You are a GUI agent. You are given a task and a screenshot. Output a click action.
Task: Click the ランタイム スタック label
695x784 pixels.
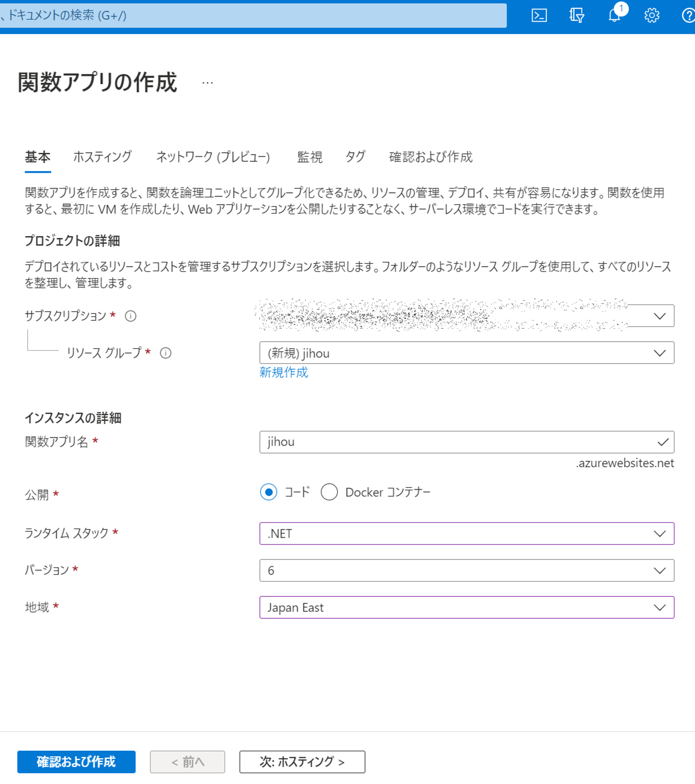pyautogui.click(x=67, y=533)
